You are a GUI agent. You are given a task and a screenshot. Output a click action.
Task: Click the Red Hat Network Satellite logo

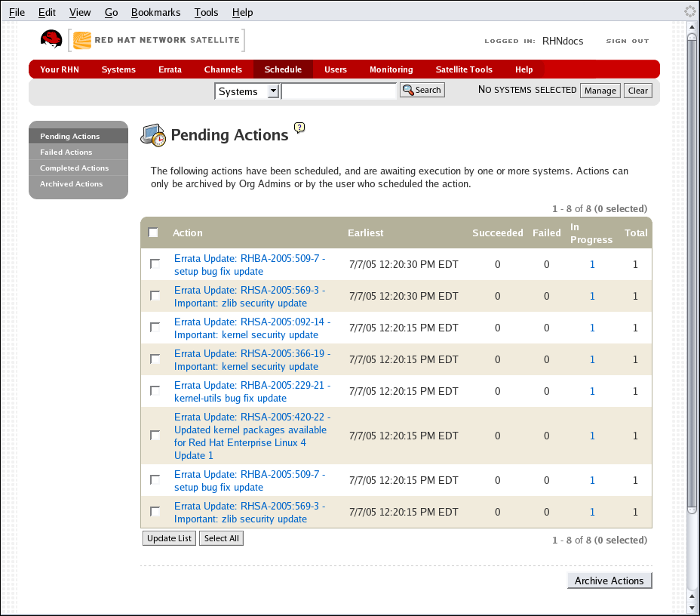click(156, 40)
